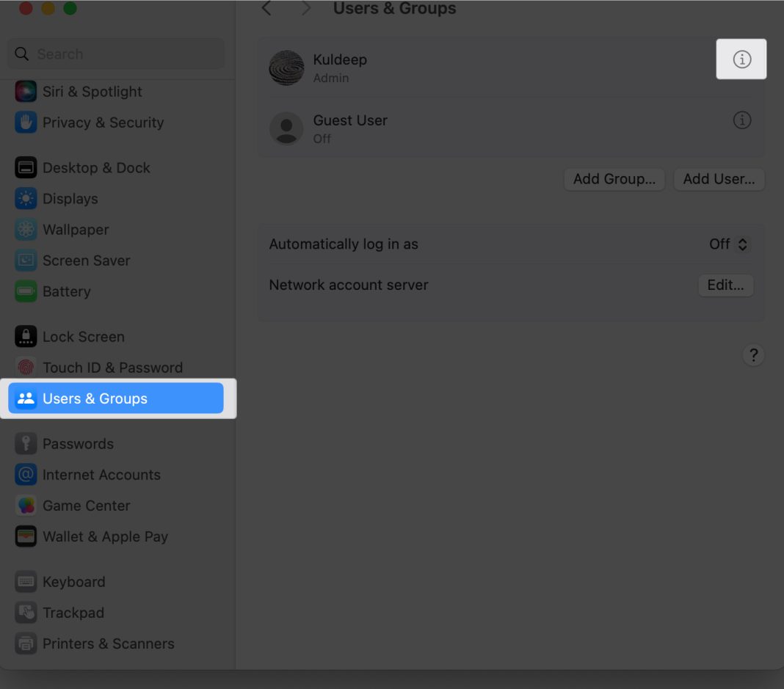Open Wallet & Apple Pay settings
784x689 pixels.
tap(105, 536)
